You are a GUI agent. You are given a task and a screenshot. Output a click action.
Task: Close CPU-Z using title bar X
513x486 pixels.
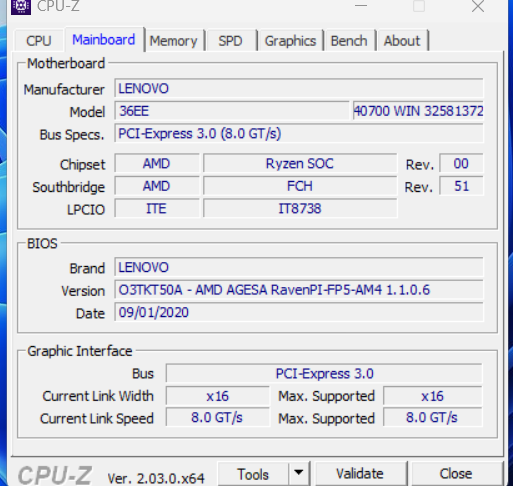pos(478,6)
